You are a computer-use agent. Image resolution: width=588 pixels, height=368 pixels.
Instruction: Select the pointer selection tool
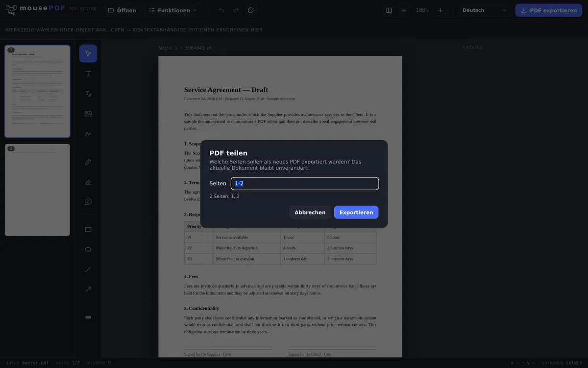pyautogui.click(x=88, y=53)
